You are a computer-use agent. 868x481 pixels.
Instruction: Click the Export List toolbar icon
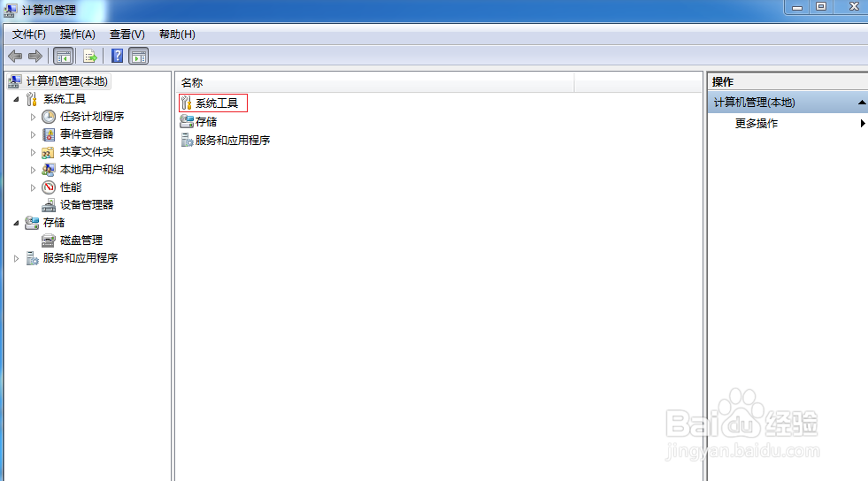[x=89, y=56]
